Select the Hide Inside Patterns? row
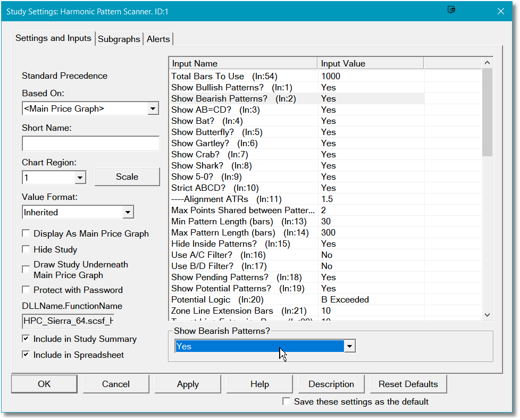The width and height of the screenshot is (520, 420). tap(297, 243)
